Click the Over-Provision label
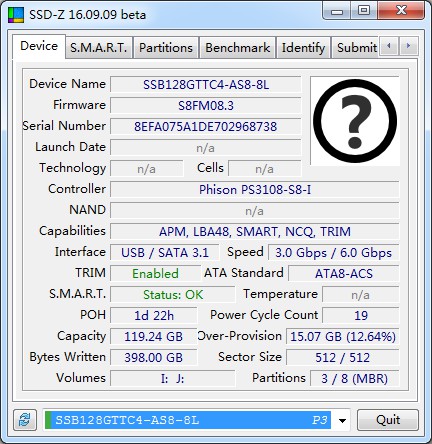This screenshot has width=432, height=444. [240, 336]
